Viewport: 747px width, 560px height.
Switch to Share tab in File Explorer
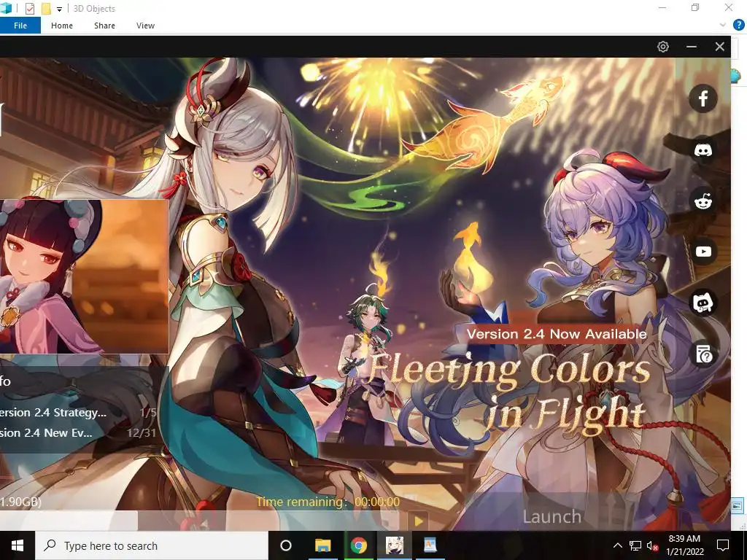104,26
